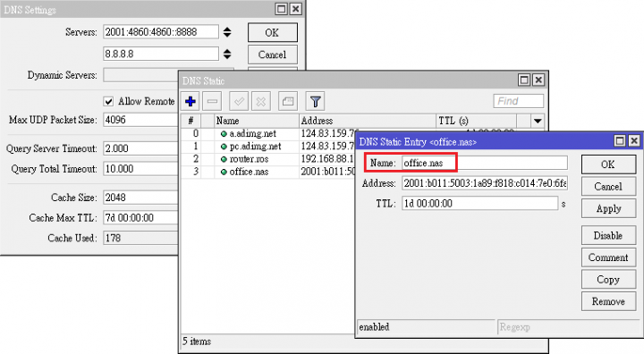Click the up/down arrows beside server 8.8.8.8

coord(227,54)
